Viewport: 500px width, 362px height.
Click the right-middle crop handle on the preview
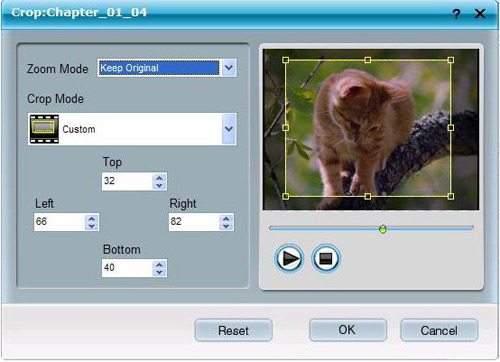[x=451, y=128]
